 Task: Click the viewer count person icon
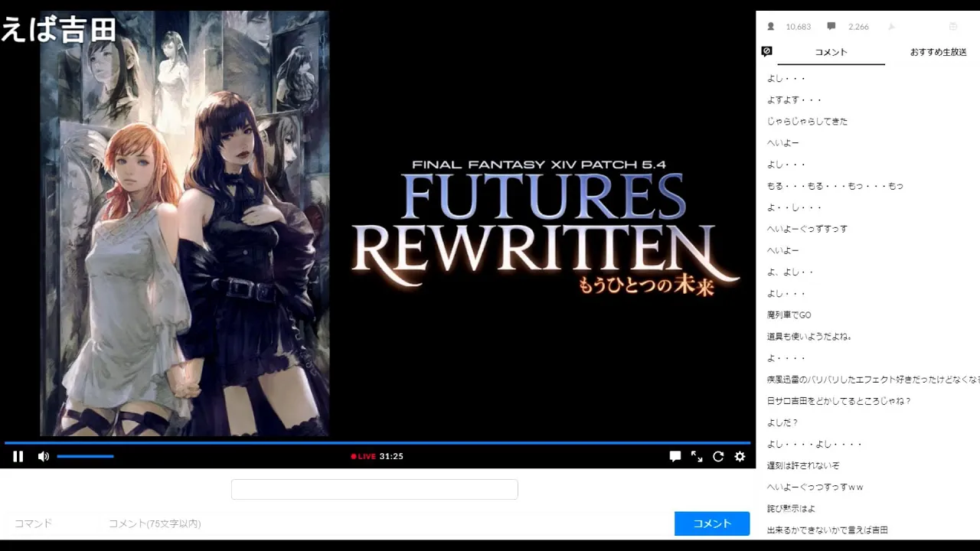771,27
